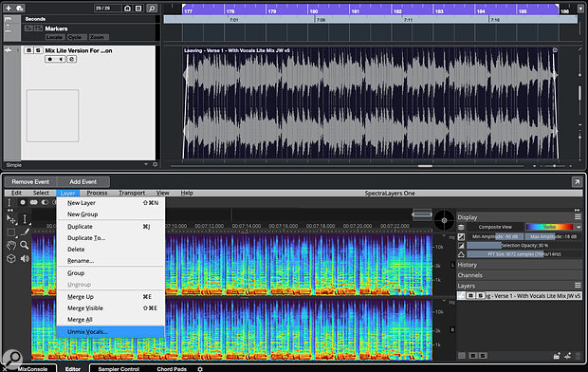The image size is (588, 372).
Task: Open the Cycle markers dropdown
Action: click(x=77, y=37)
